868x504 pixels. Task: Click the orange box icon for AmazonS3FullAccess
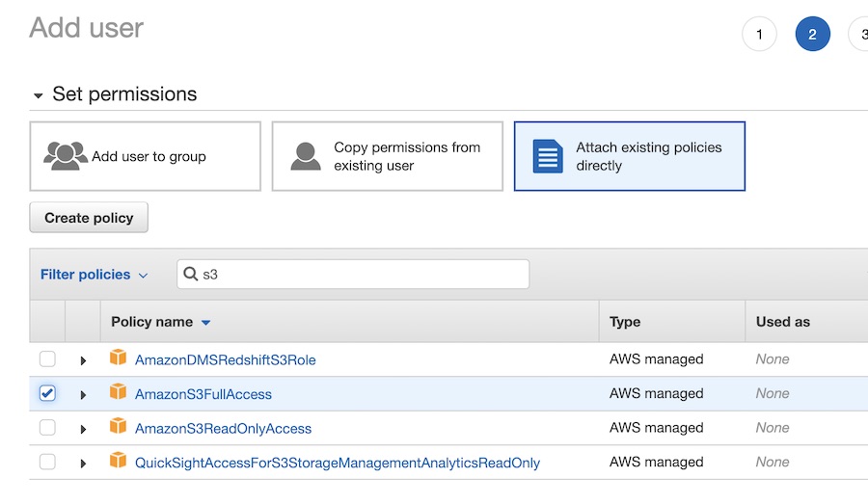[118, 391]
